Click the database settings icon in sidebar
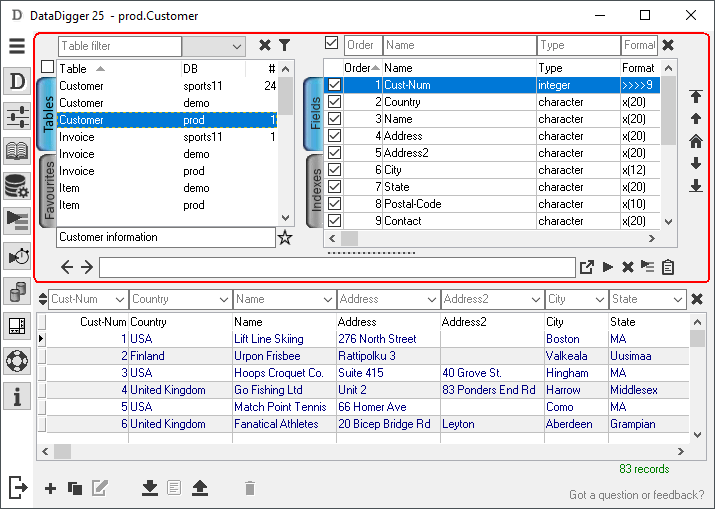 click(x=17, y=186)
